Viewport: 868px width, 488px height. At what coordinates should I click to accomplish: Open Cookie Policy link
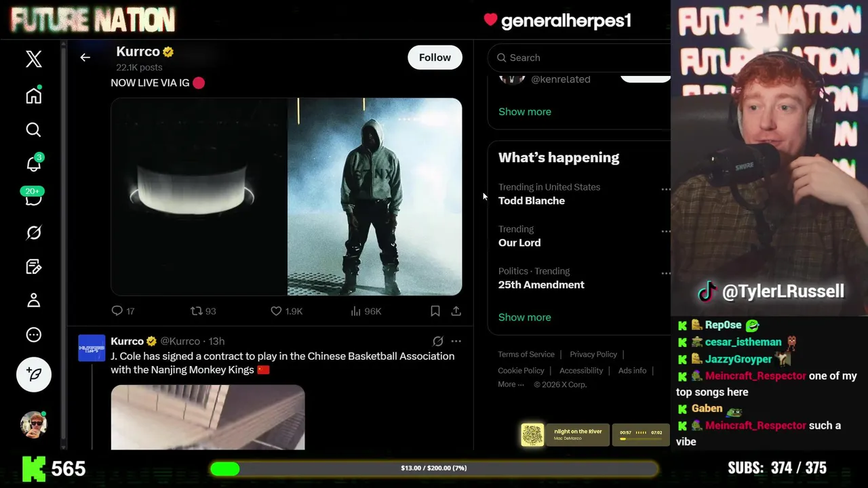pyautogui.click(x=521, y=371)
